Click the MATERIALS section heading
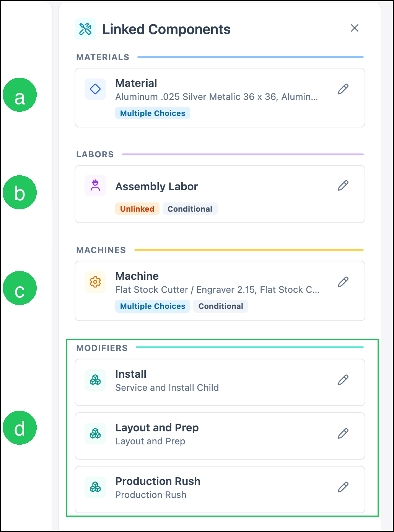The image size is (394, 532). (103, 57)
